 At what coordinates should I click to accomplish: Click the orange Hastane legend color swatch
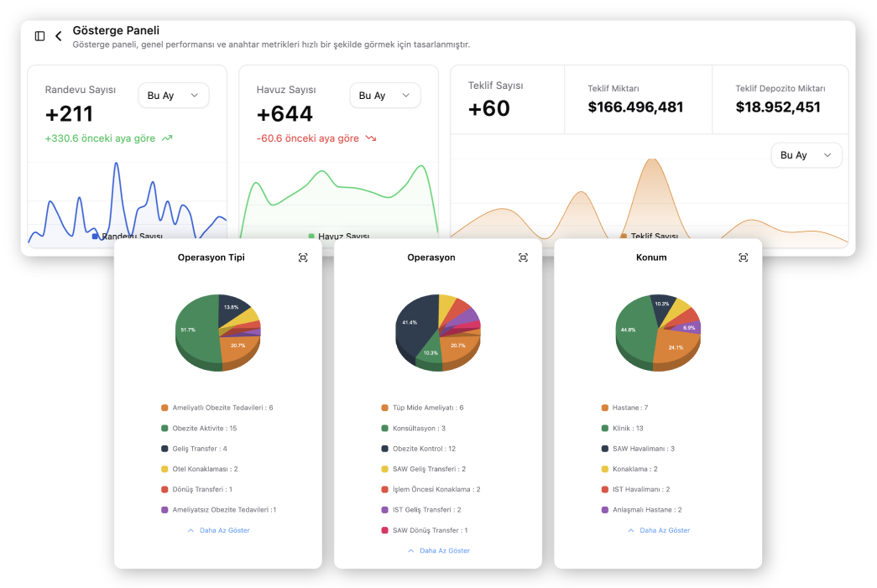[605, 408]
